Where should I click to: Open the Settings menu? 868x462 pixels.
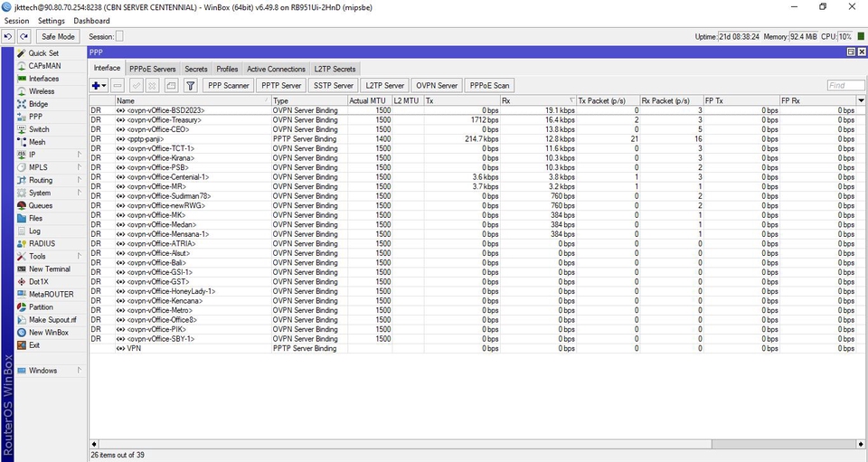pyautogui.click(x=52, y=21)
